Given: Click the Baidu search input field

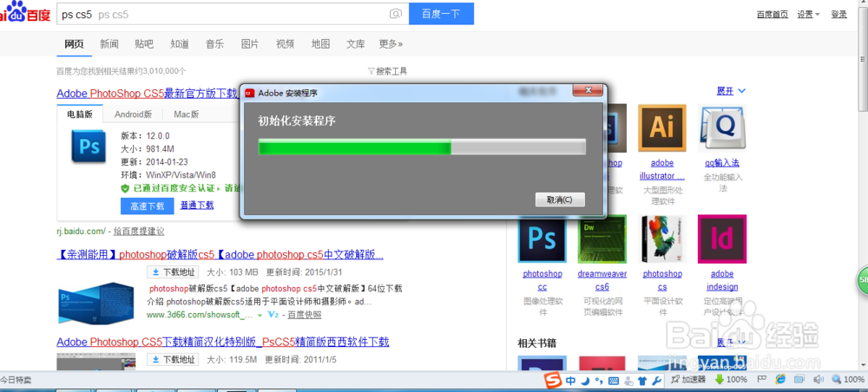Looking at the screenshot, I should click(233, 14).
